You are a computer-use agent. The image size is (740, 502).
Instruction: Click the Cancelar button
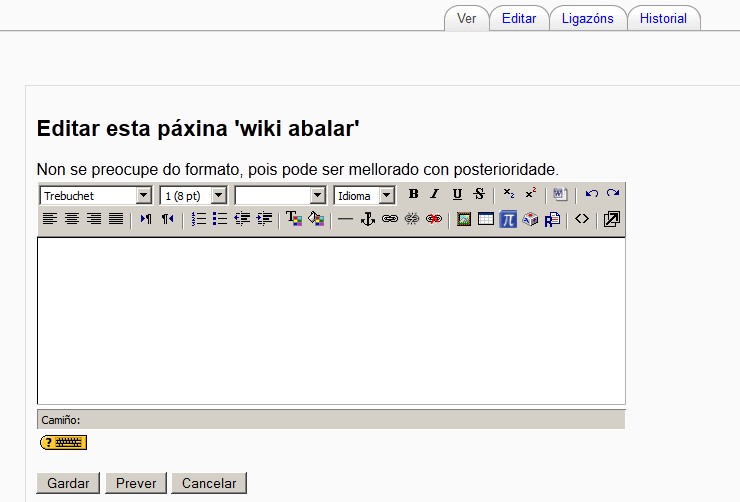(x=209, y=483)
